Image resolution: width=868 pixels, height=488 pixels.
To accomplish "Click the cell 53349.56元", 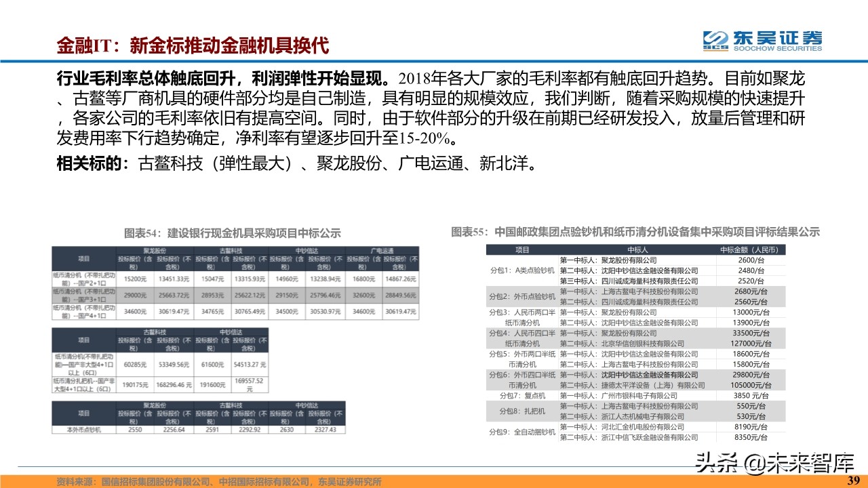I will tap(174, 365).
